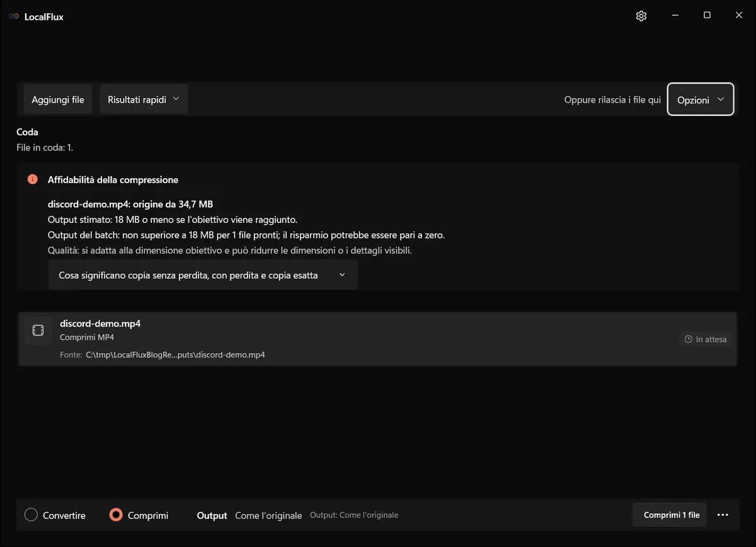Click the Come l'originale output setting

coord(268,516)
